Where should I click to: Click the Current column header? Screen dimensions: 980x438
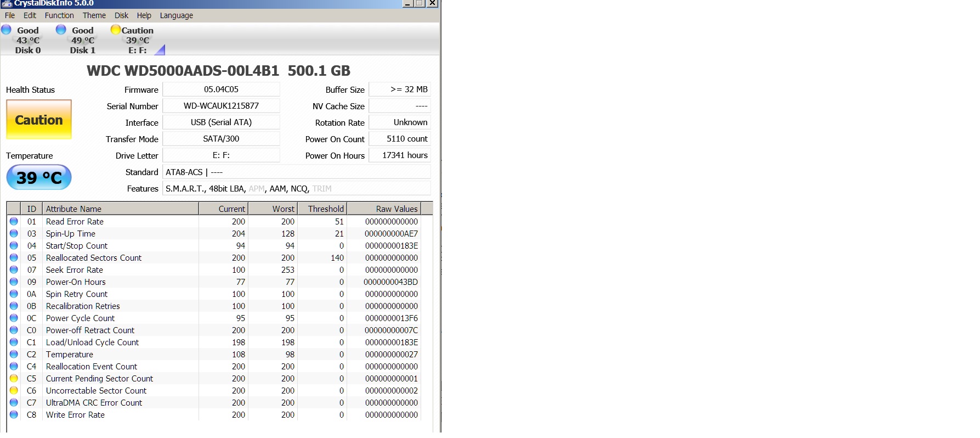click(223, 209)
